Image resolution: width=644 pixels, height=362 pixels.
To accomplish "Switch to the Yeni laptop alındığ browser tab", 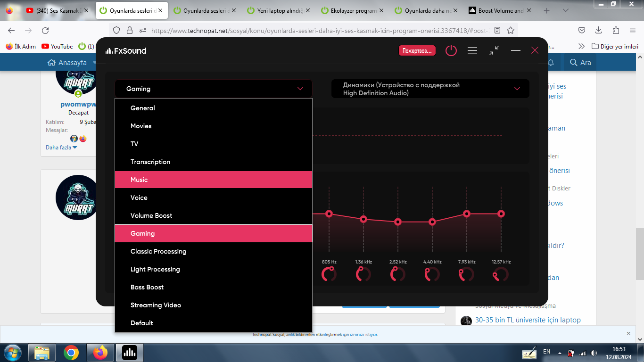I will coord(279,10).
